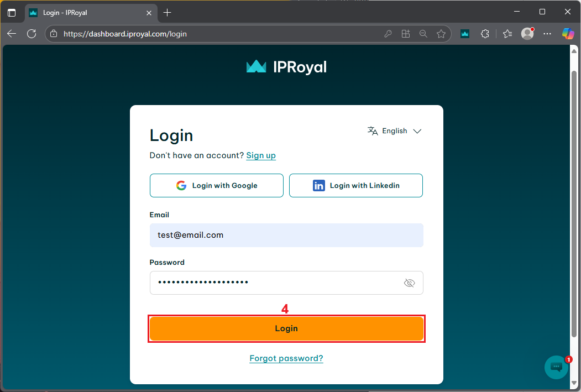Toggle password visibility eye icon
The image size is (581, 392).
409,283
